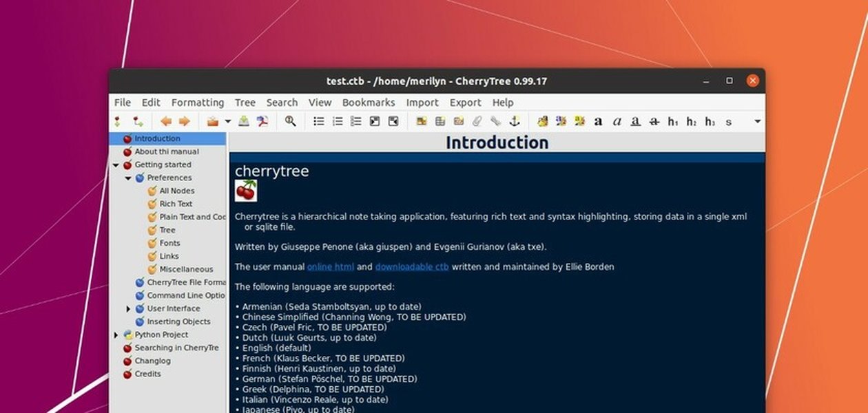Follow the 'online html' link
The height and width of the screenshot is (413, 868).
[x=331, y=267]
